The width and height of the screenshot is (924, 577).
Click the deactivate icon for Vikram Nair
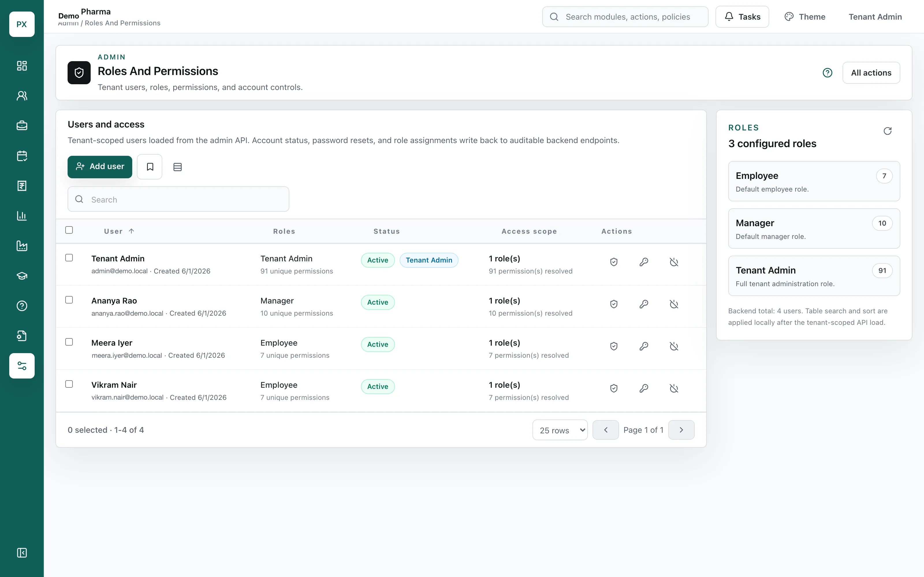[x=674, y=388]
